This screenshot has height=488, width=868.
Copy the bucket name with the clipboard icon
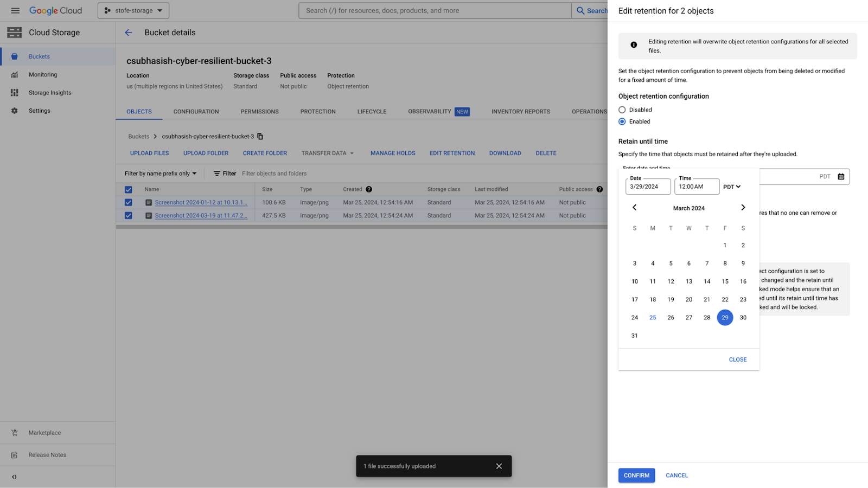tap(260, 137)
